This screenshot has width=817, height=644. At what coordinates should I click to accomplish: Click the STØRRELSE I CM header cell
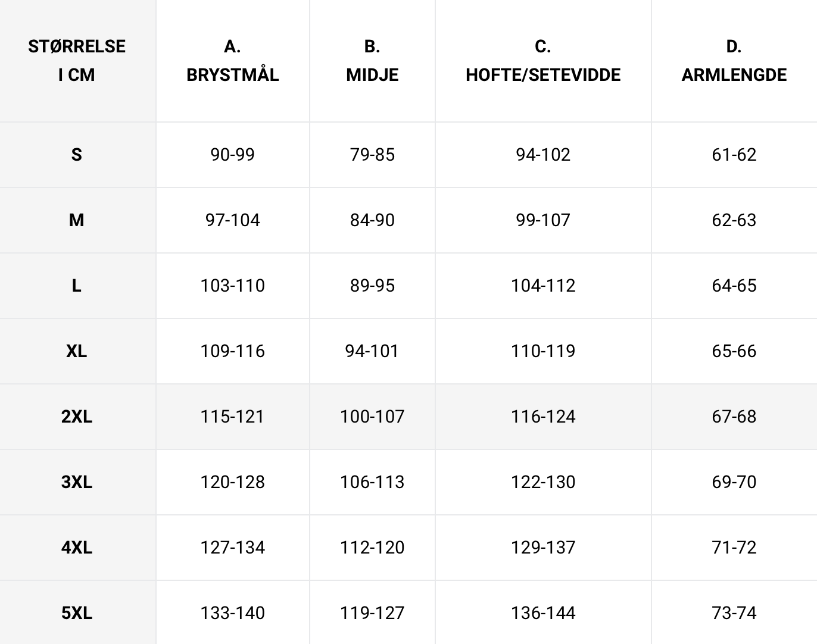coord(77,61)
